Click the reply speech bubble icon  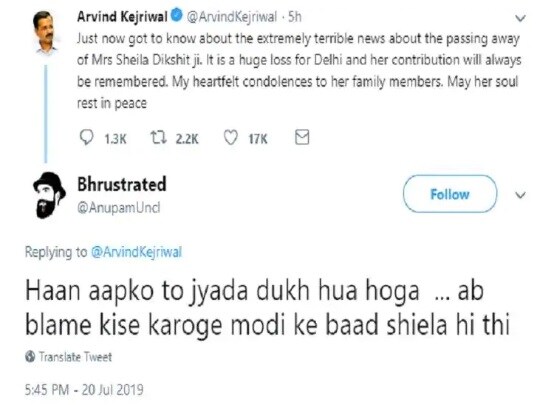[86, 137]
